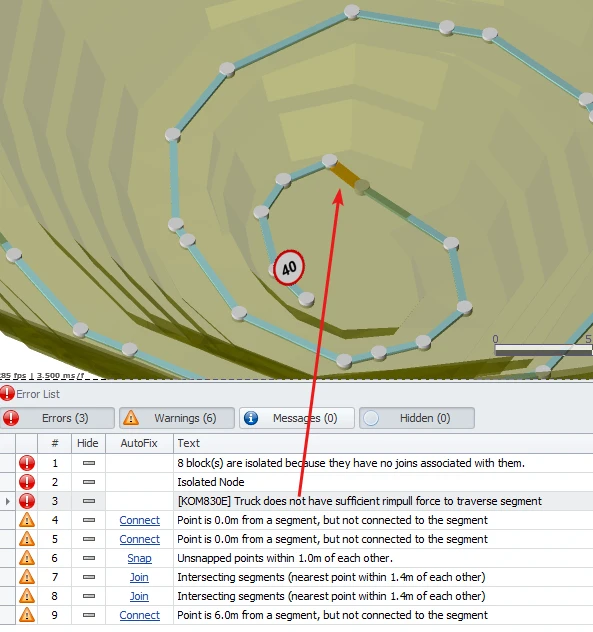Click the red error icon in row 3
Screen dimensions: 593x632
tap(27, 501)
